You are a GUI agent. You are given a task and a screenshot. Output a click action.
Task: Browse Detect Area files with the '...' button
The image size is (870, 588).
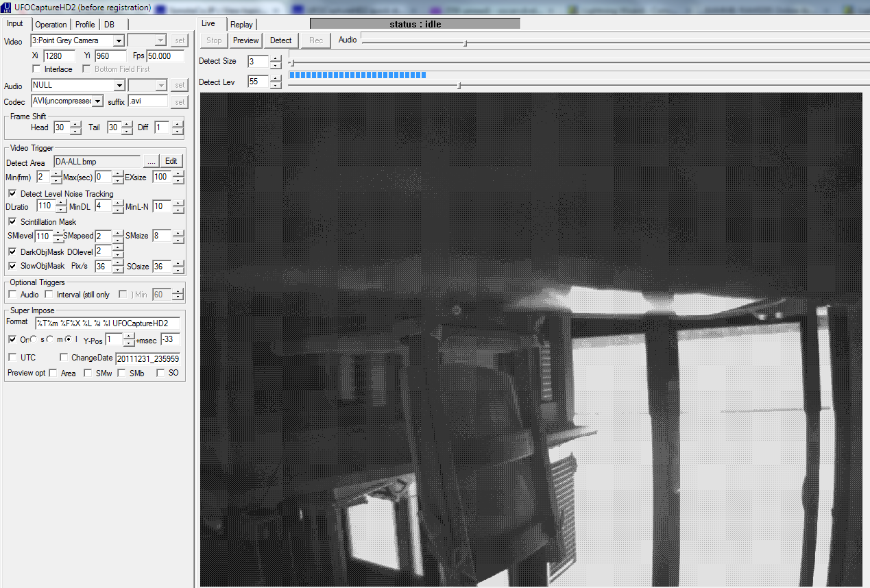(x=152, y=160)
